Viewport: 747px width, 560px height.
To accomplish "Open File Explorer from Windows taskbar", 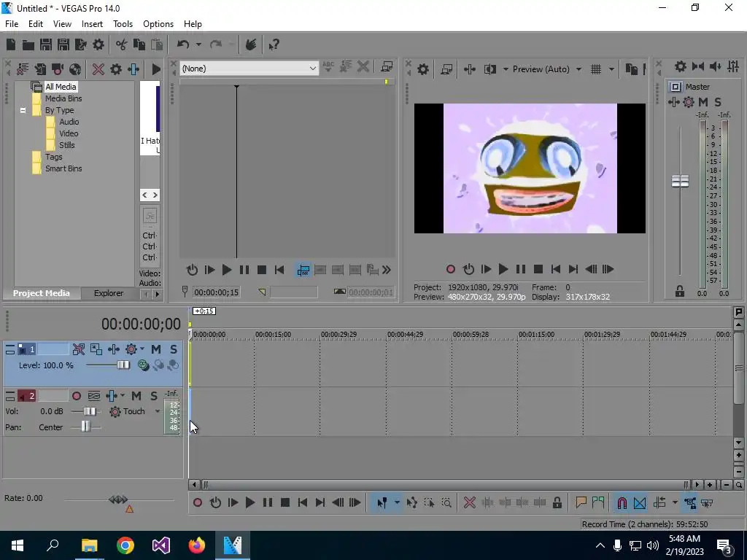I will pos(89,545).
